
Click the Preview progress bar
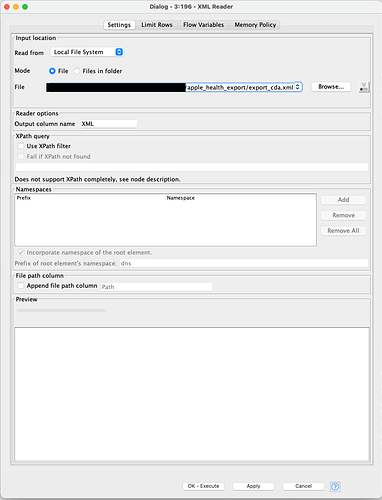61,310
